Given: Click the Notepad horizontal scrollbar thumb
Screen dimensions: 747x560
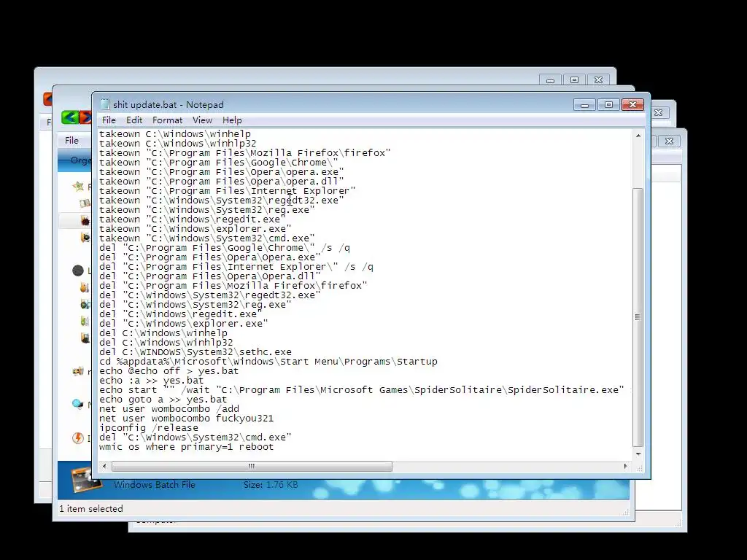Looking at the screenshot, I should coord(252,466).
